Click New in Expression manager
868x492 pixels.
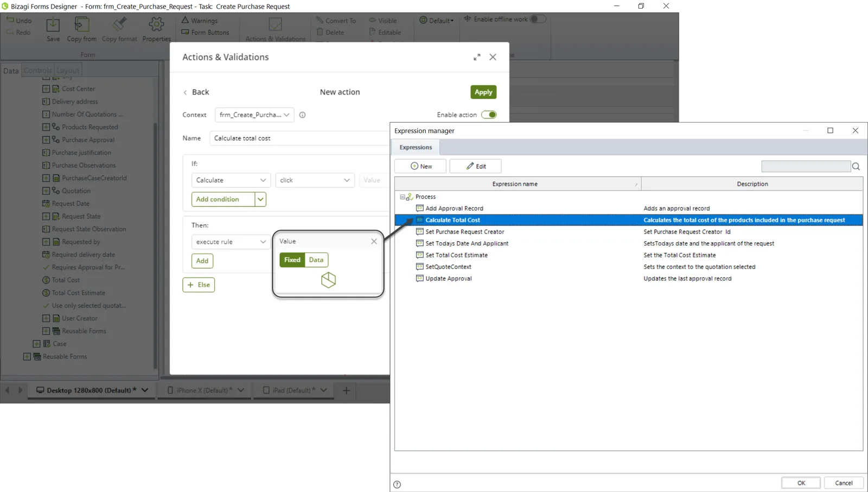[421, 166]
